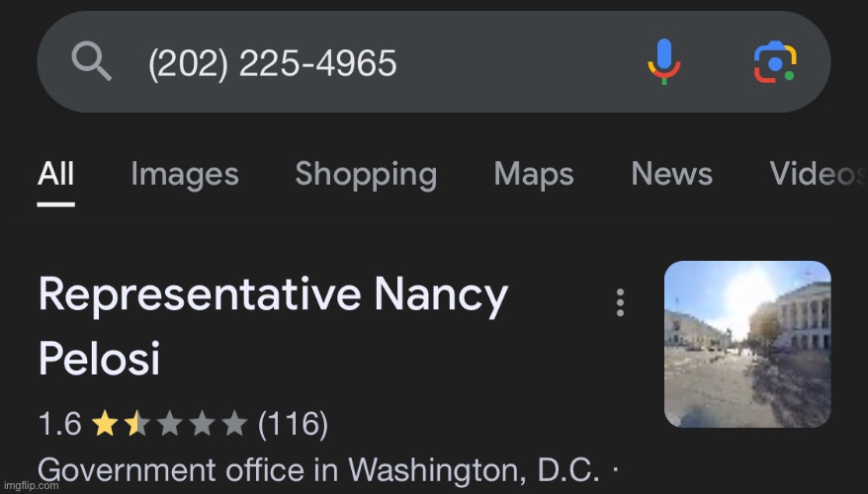
Task: Open the Videos tab
Action: point(816,175)
